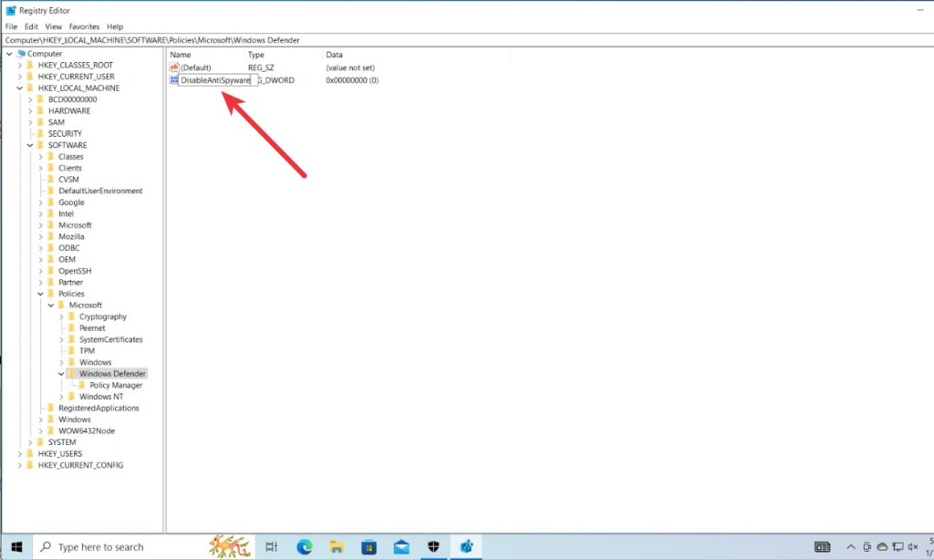Select the CVSM key
The width and height of the screenshot is (934, 560).
click(x=68, y=180)
